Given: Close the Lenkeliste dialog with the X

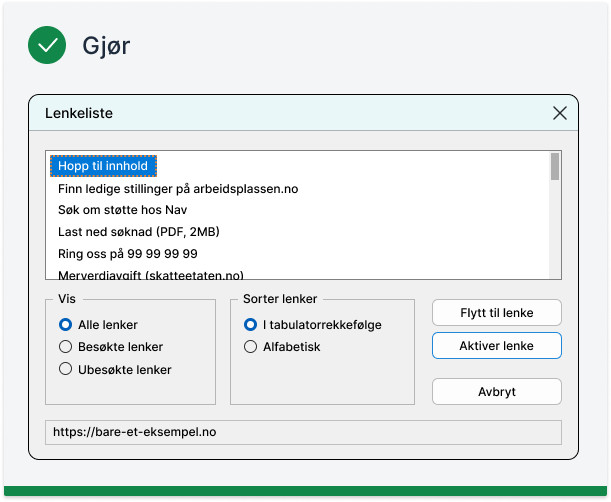Looking at the screenshot, I should (560, 113).
